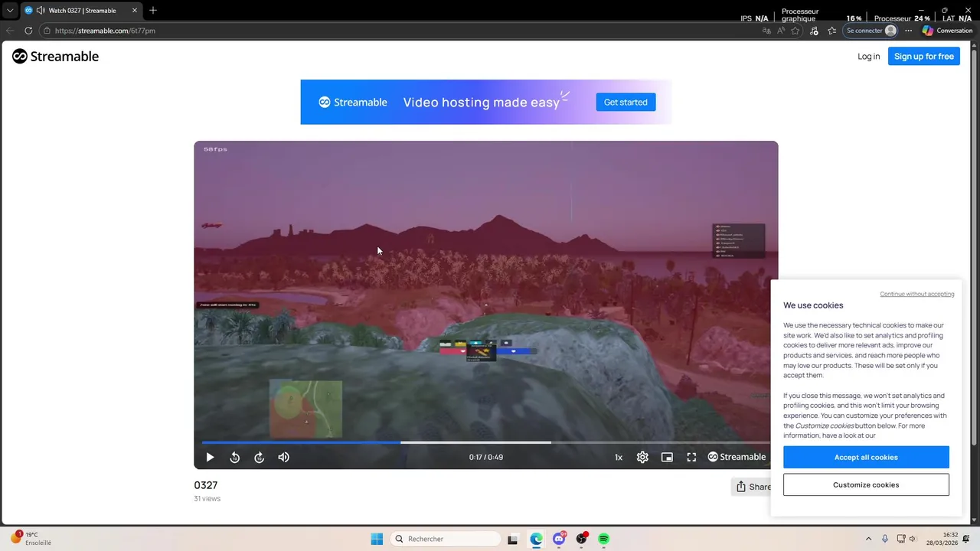The image size is (980, 551).
Task: Open Microsoft Edge on taskbar
Action: pos(536,539)
